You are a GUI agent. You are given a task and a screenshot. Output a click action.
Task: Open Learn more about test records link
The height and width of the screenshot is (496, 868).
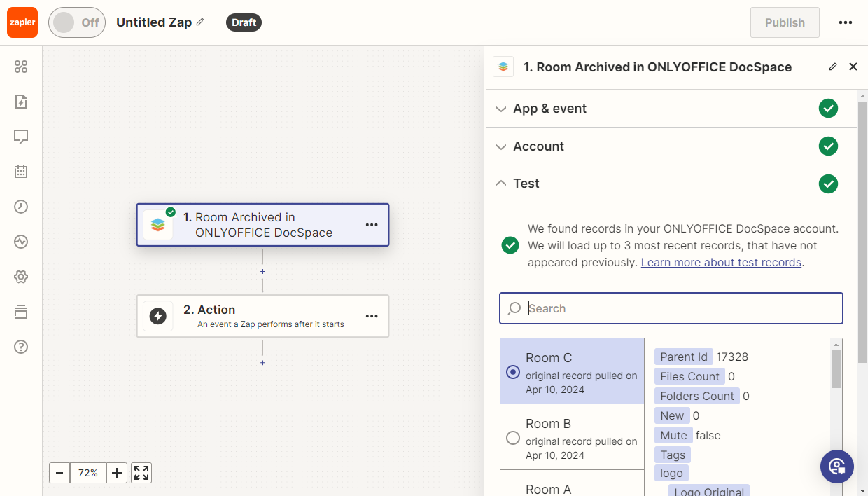click(721, 263)
